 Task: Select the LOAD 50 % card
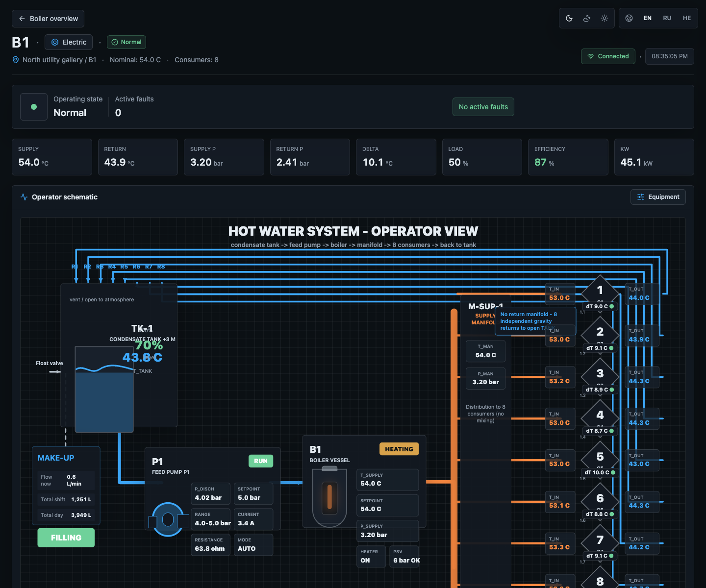click(482, 157)
